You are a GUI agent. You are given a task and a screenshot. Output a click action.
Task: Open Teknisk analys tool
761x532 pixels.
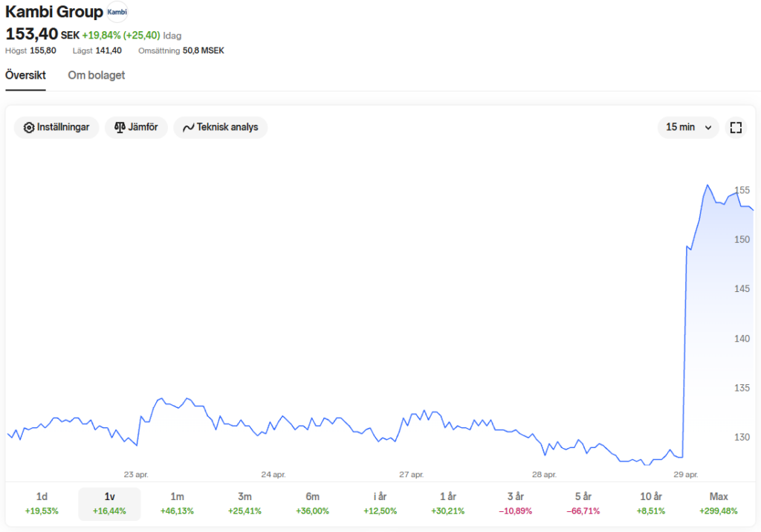(x=220, y=127)
